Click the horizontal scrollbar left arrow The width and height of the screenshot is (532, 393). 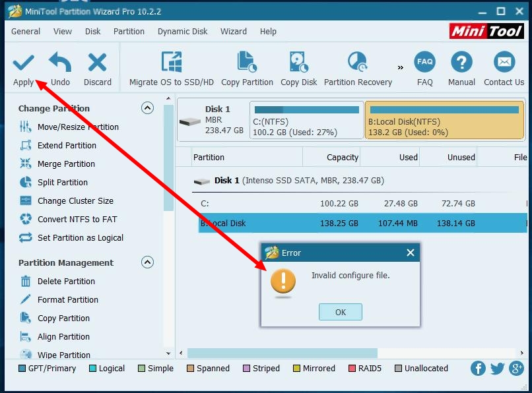[181, 353]
